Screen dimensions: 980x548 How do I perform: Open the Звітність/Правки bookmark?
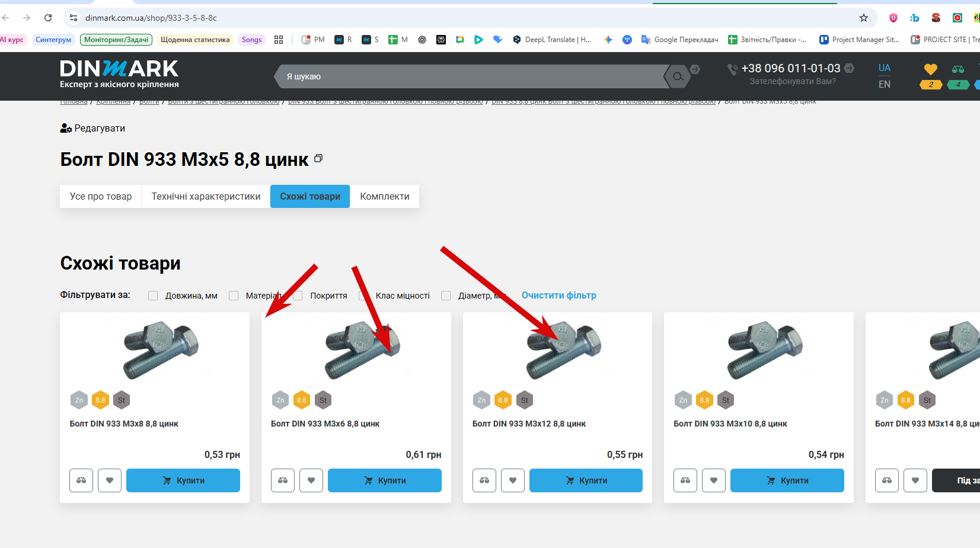coord(767,40)
